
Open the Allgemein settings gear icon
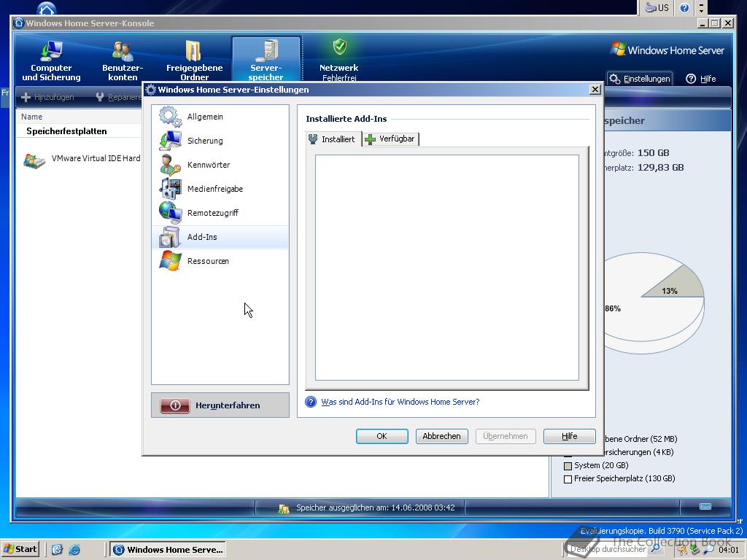click(170, 117)
